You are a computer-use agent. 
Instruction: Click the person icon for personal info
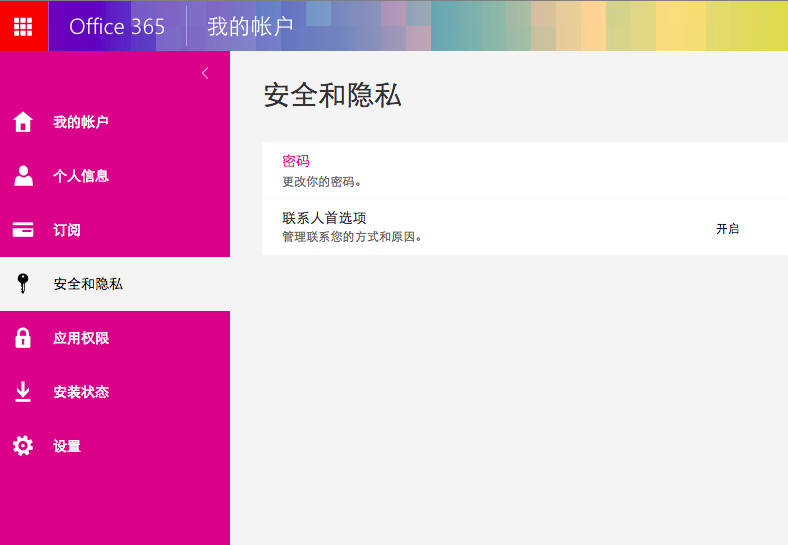[x=23, y=176]
